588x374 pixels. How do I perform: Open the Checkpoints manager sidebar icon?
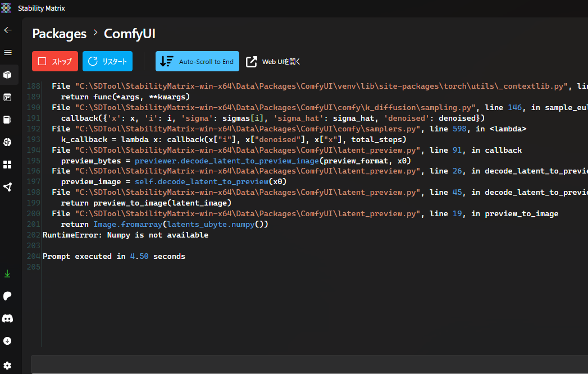(8, 120)
